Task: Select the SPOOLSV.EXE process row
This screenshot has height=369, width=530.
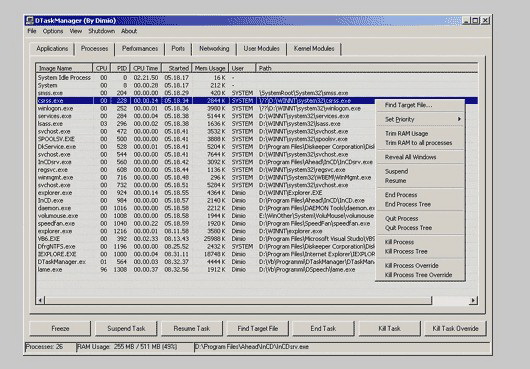Action: coord(206,139)
